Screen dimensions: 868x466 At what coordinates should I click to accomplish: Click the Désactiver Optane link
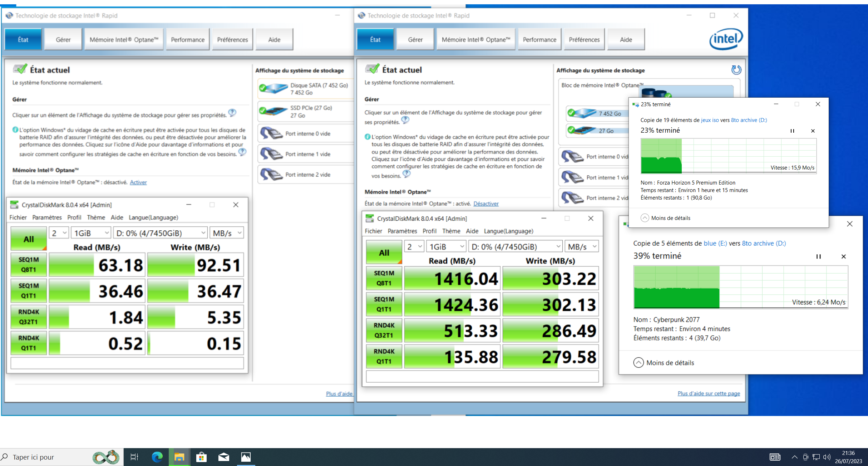[485, 203]
